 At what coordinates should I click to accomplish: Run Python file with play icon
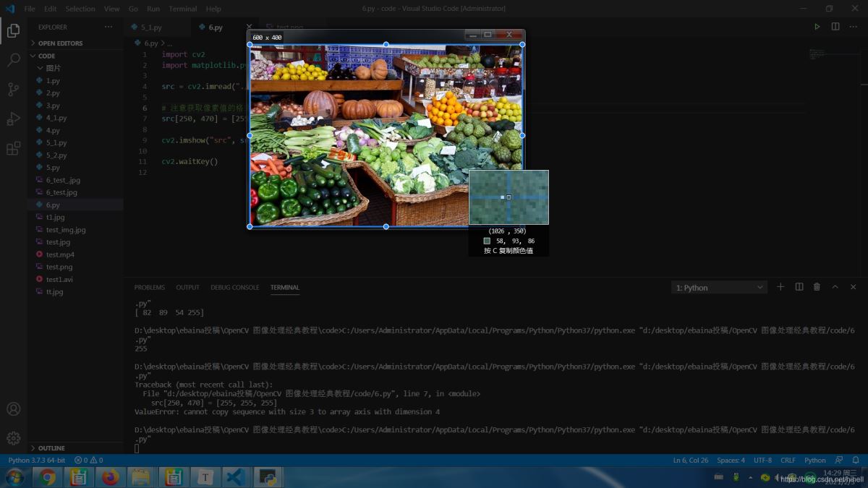(817, 27)
